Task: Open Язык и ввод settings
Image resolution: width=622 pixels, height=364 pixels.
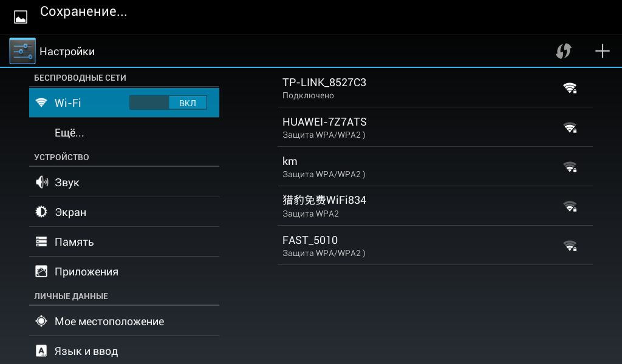Action: click(x=124, y=351)
